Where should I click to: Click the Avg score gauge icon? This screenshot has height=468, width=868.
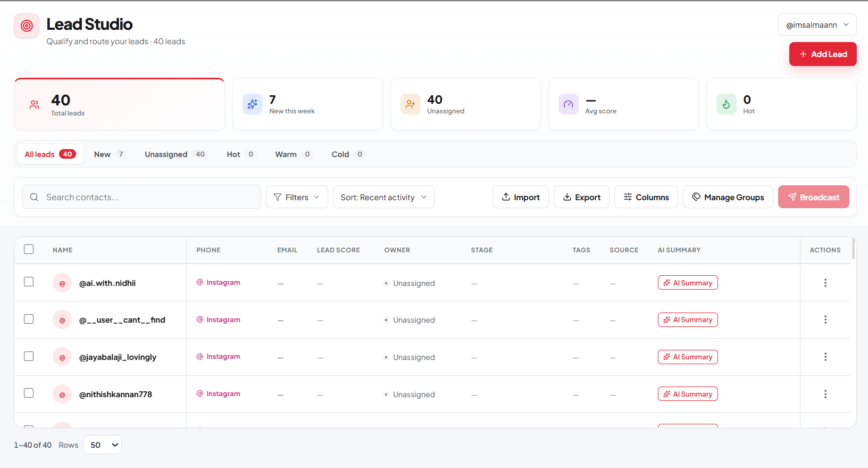click(569, 104)
